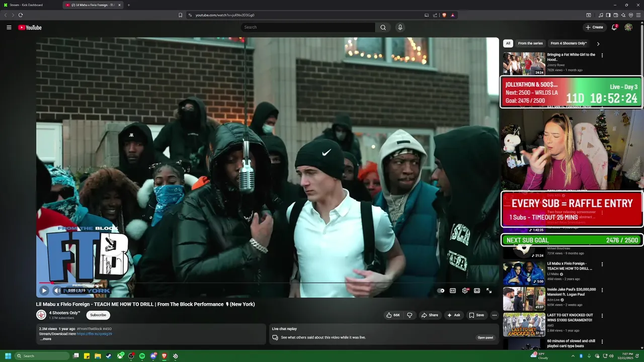The height and width of the screenshot is (362, 644).
Task: Switch to Stream - Kick Dashboard tab
Action: (30, 5)
